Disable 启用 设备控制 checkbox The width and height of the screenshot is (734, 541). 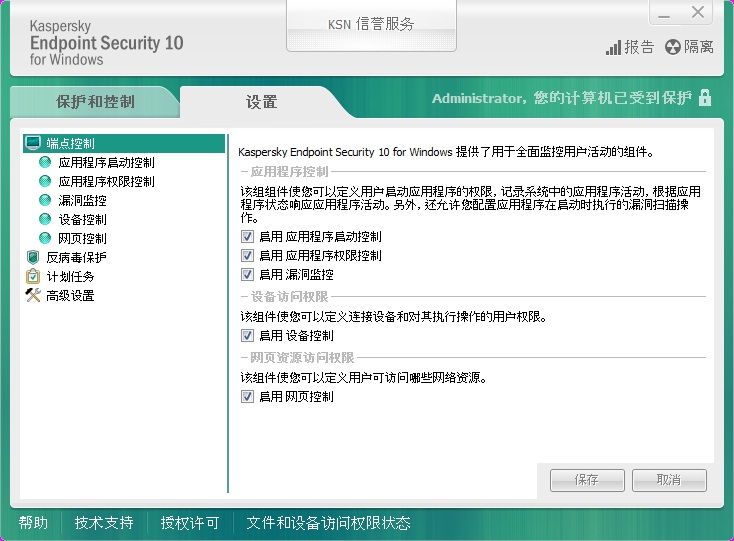tap(247, 336)
